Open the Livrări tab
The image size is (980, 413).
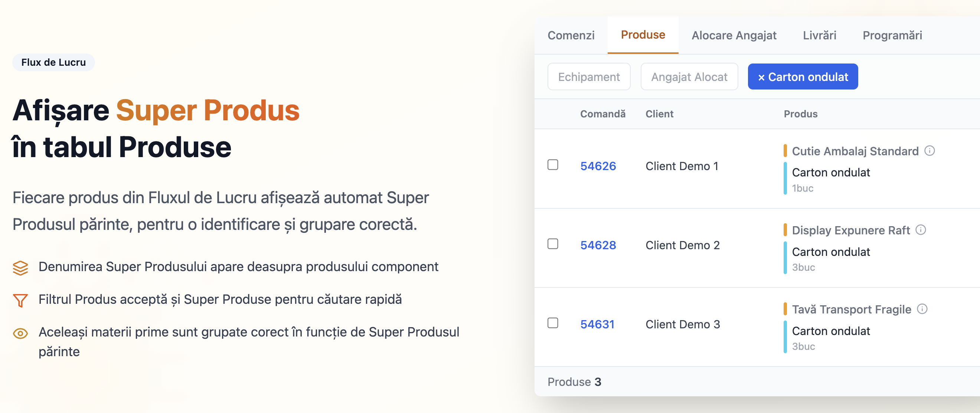[820, 35]
